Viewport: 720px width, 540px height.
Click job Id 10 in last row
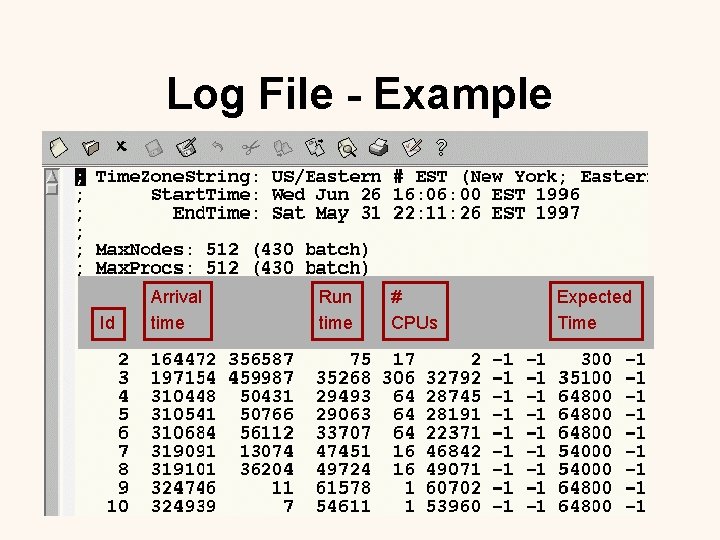[x=118, y=506]
